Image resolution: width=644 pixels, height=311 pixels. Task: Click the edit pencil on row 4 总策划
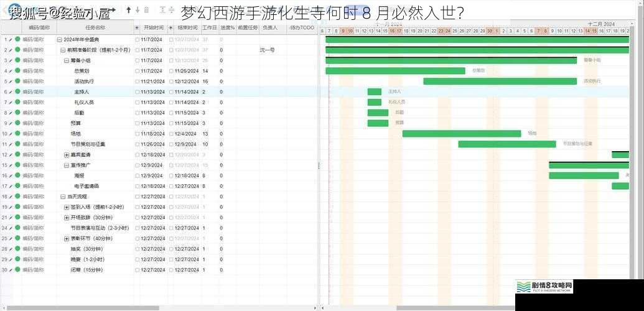pyautogui.click(x=11, y=71)
